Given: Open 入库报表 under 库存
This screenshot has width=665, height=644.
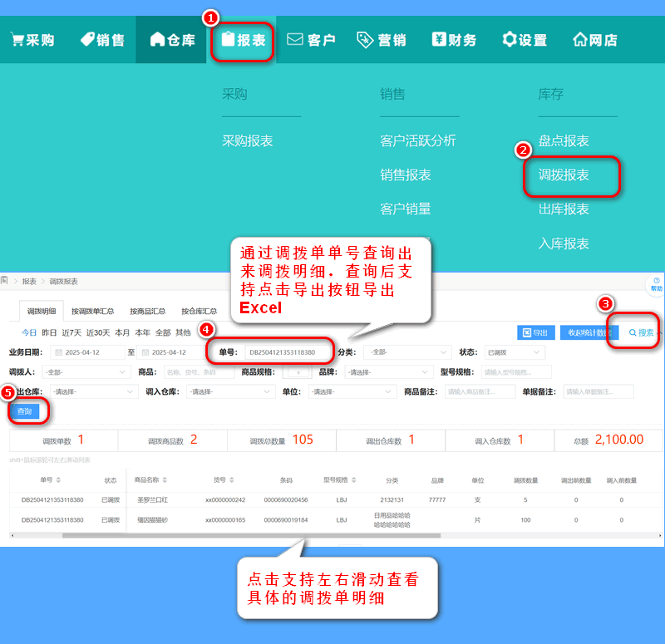Looking at the screenshot, I should (x=564, y=243).
